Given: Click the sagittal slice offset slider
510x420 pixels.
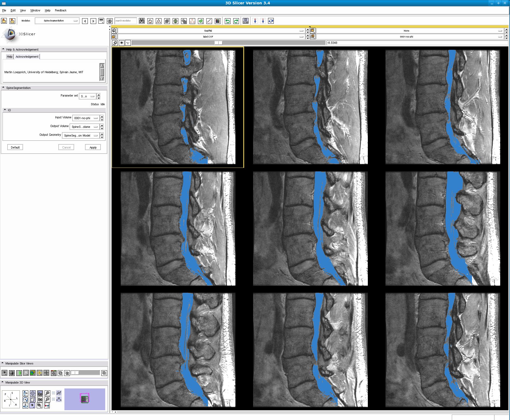Looking at the screenshot, I should coord(218,43).
